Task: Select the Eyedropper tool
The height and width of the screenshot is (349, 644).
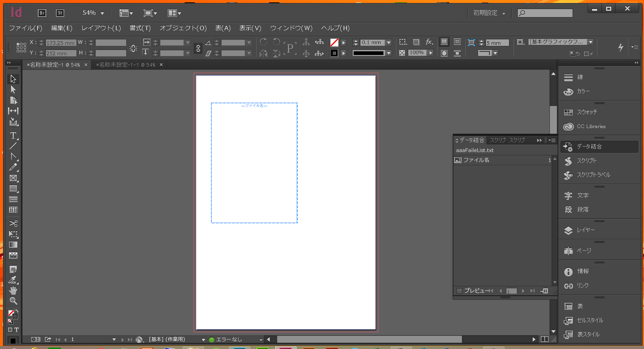Action: pyautogui.click(x=13, y=280)
